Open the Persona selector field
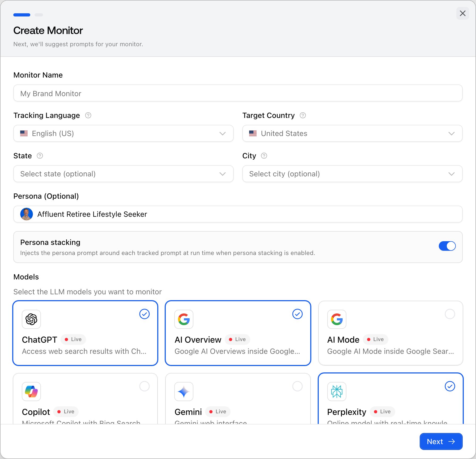 click(238, 214)
